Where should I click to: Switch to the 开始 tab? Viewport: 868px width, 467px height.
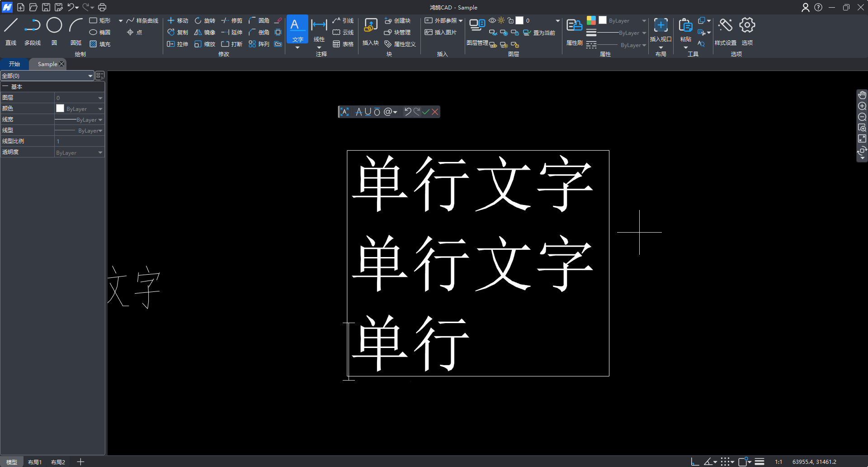(x=14, y=64)
